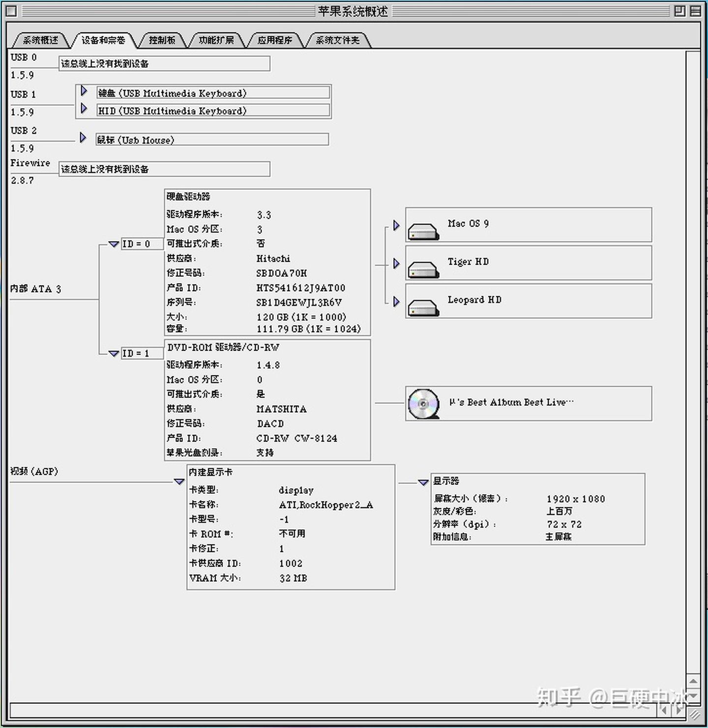Image resolution: width=708 pixels, height=728 pixels.
Task: Go to the 应用程序 tab
Action: tap(274, 40)
